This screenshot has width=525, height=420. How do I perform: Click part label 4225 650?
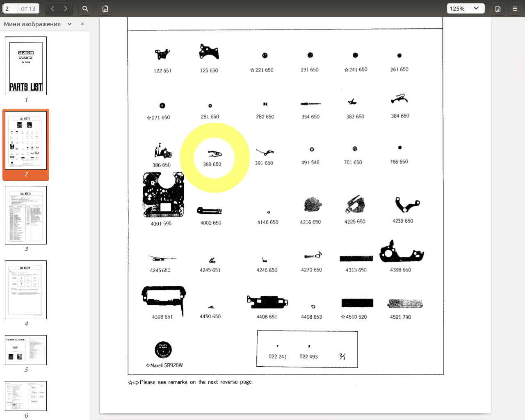[355, 222]
